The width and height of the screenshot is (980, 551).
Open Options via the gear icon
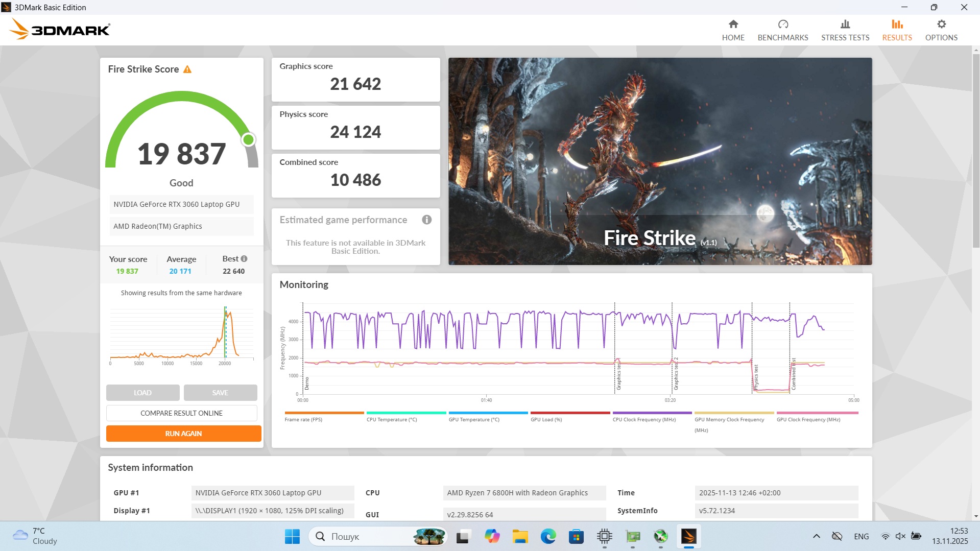[x=941, y=29]
